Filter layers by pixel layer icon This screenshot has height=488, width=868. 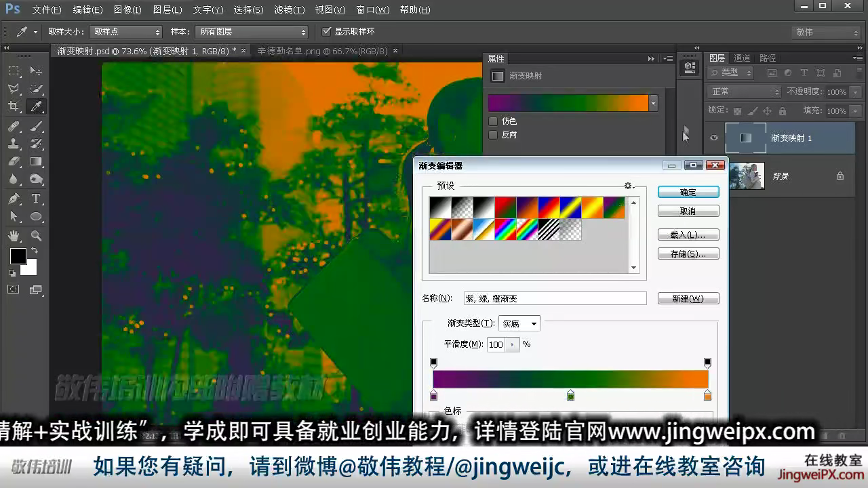772,73
